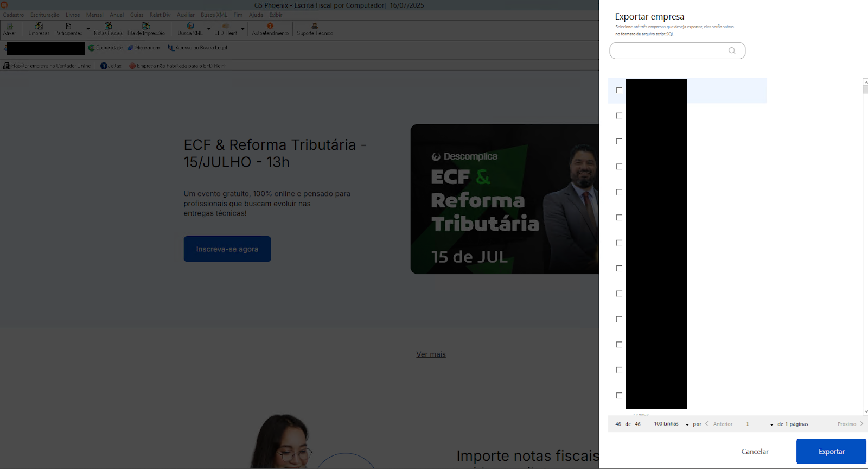The image size is (868, 469).
Task: Click the ECF & Reforma Tributária banner image
Action: [x=505, y=199]
